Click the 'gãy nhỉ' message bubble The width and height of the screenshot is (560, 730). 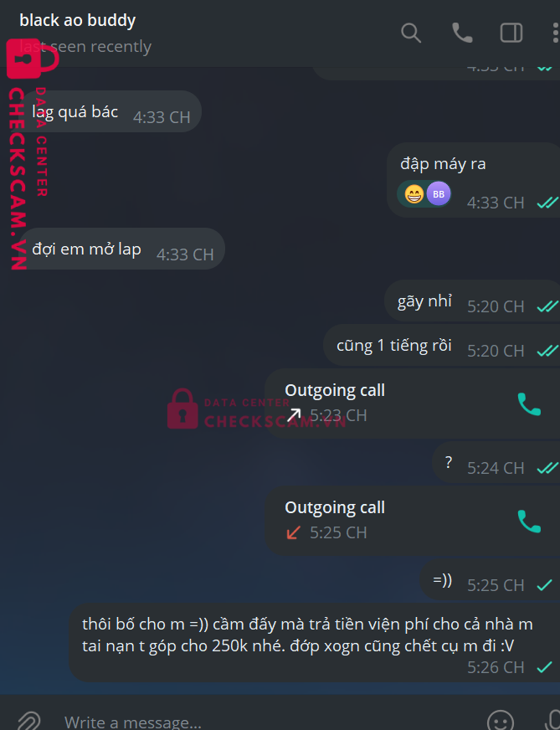(472, 301)
